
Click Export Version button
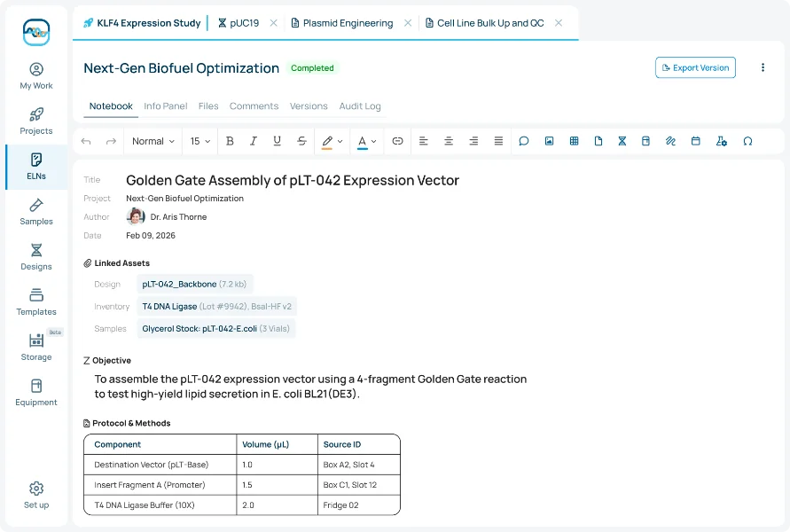click(695, 67)
